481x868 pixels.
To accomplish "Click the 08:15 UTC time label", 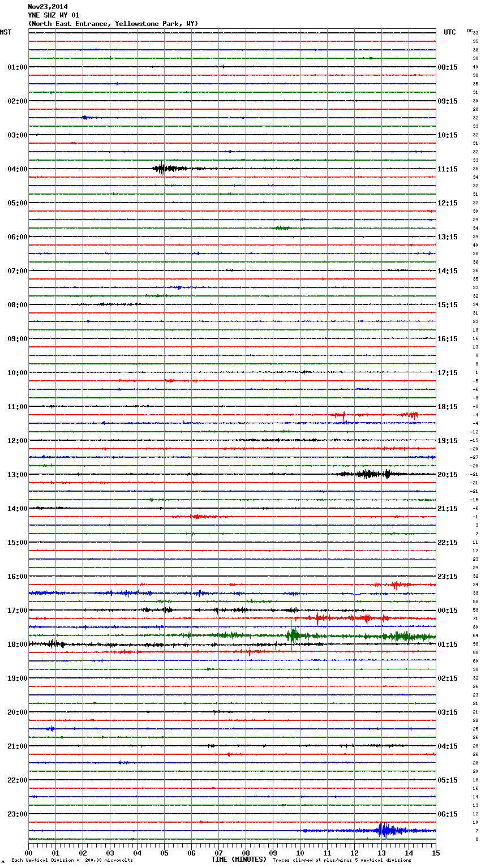I will pos(448,67).
